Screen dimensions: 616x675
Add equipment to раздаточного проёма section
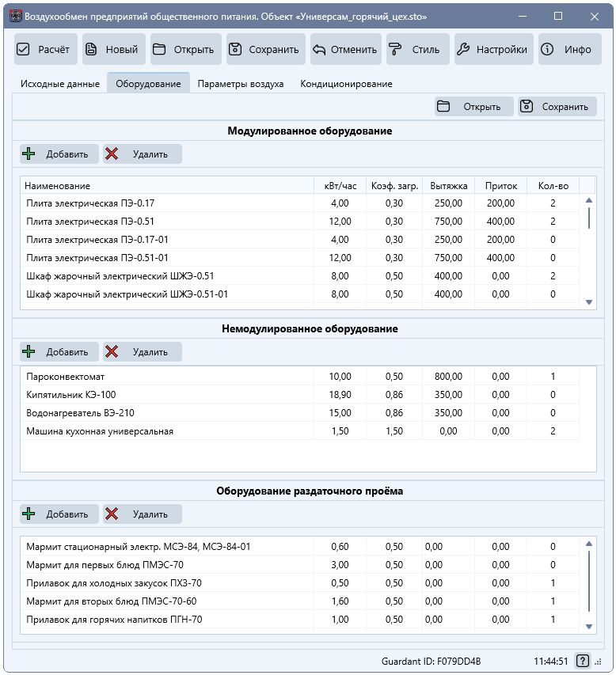59,514
